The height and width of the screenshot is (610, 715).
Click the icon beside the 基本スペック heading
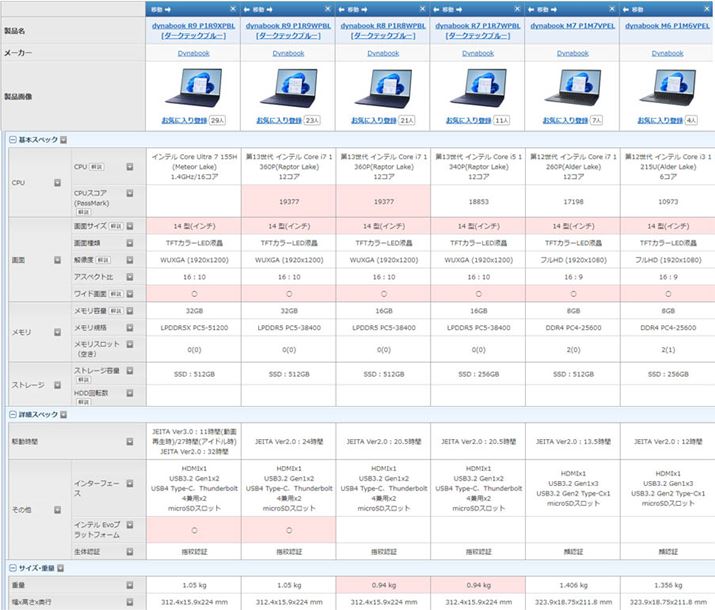[63, 141]
